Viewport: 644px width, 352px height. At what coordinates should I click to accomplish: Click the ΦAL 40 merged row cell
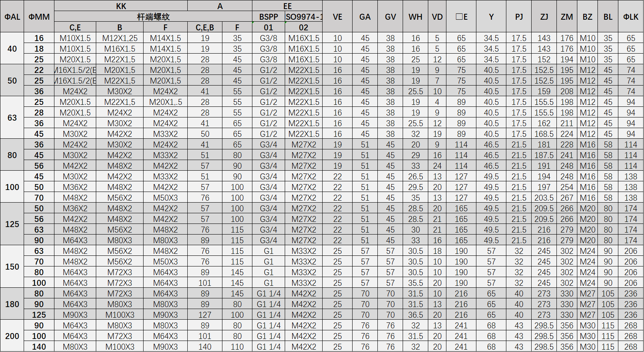(12, 49)
